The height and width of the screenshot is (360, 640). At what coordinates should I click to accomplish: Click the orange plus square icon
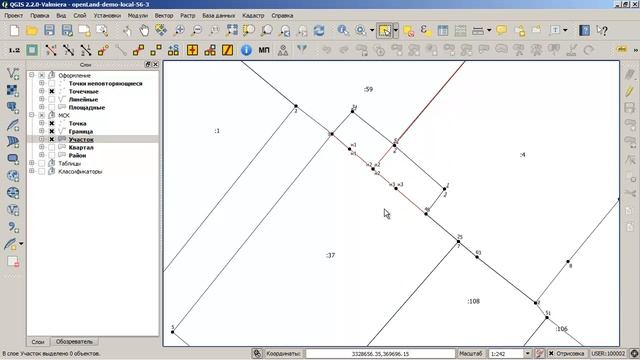click(x=192, y=50)
